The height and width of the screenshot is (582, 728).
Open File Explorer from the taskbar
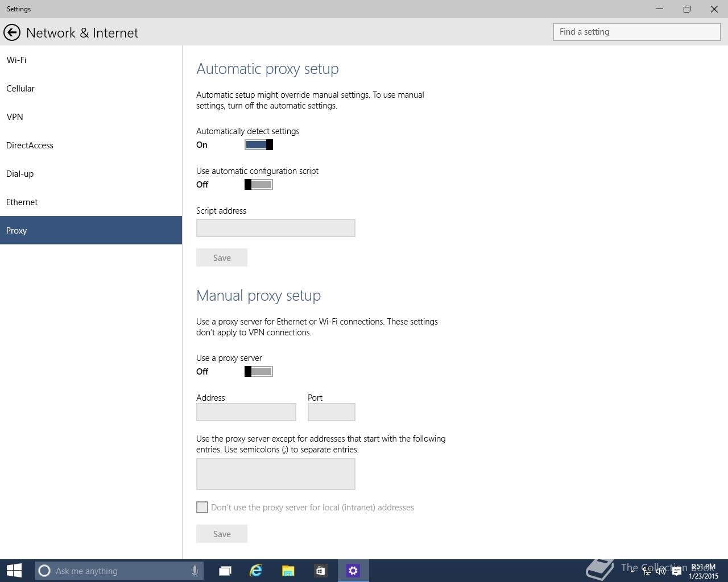coord(288,571)
